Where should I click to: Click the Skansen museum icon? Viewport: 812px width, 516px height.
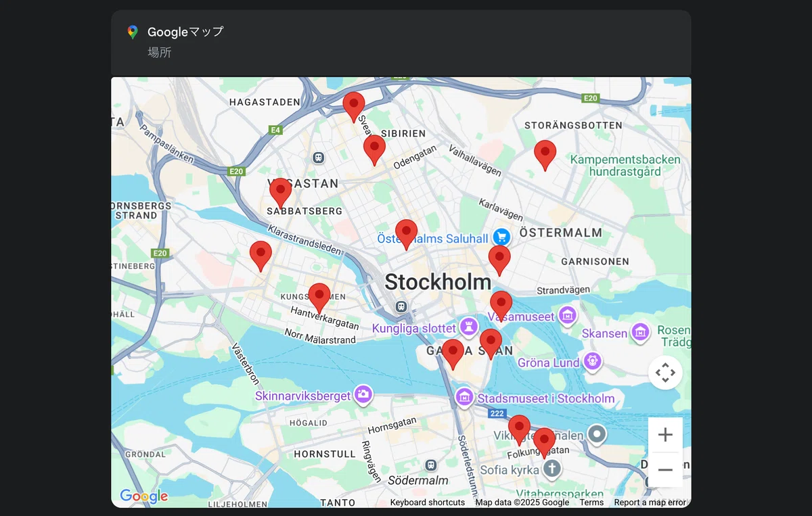(x=639, y=332)
